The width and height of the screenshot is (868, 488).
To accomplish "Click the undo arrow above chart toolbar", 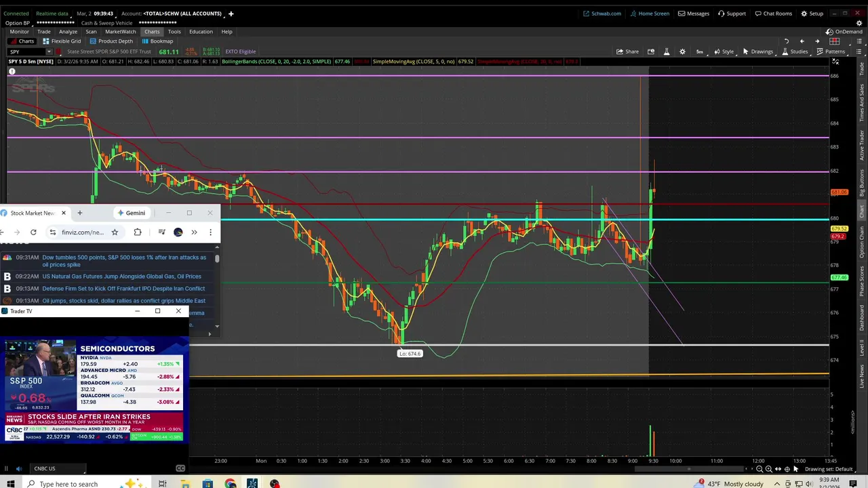I will click(x=786, y=41).
